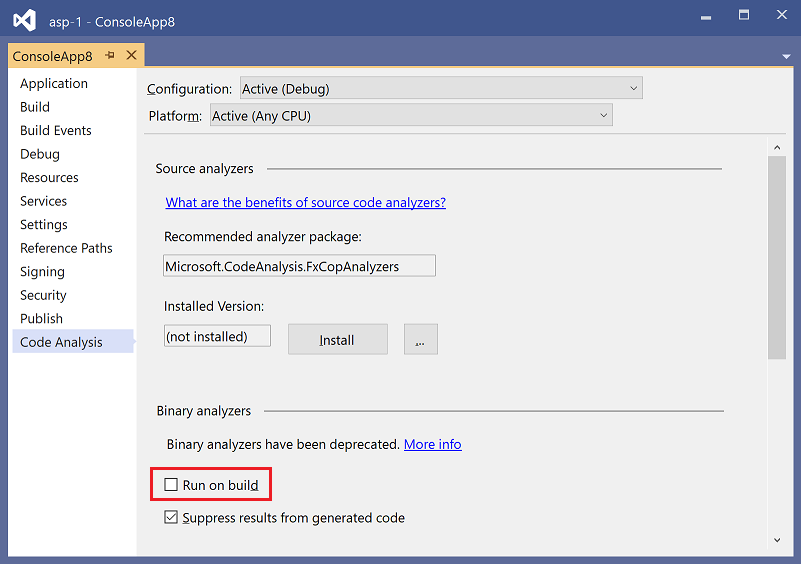Click the Visual Studio logo icon
Image resolution: width=801 pixels, height=564 pixels.
pyautogui.click(x=25, y=21)
